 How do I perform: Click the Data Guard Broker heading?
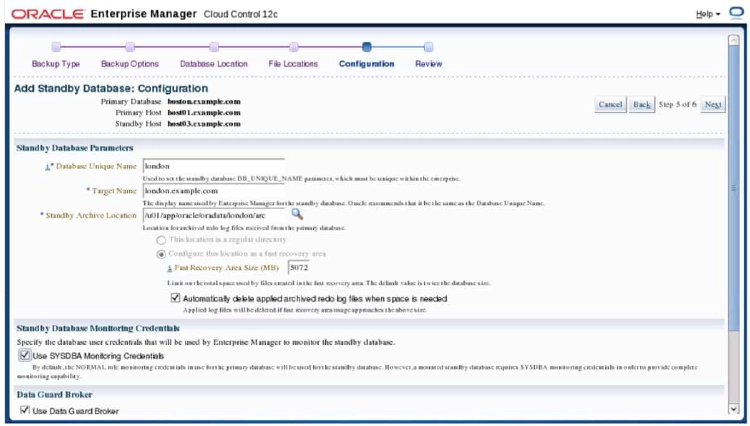[x=55, y=395]
